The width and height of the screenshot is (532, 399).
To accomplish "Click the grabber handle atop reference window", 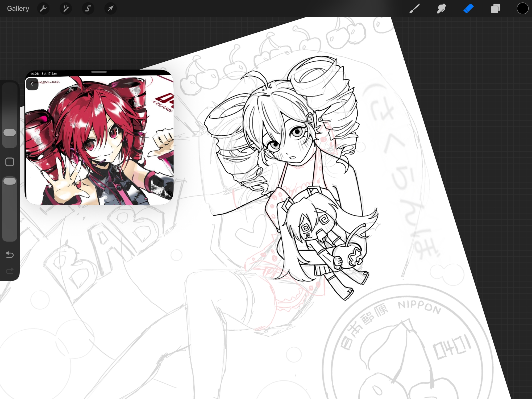I will pyautogui.click(x=99, y=72).
